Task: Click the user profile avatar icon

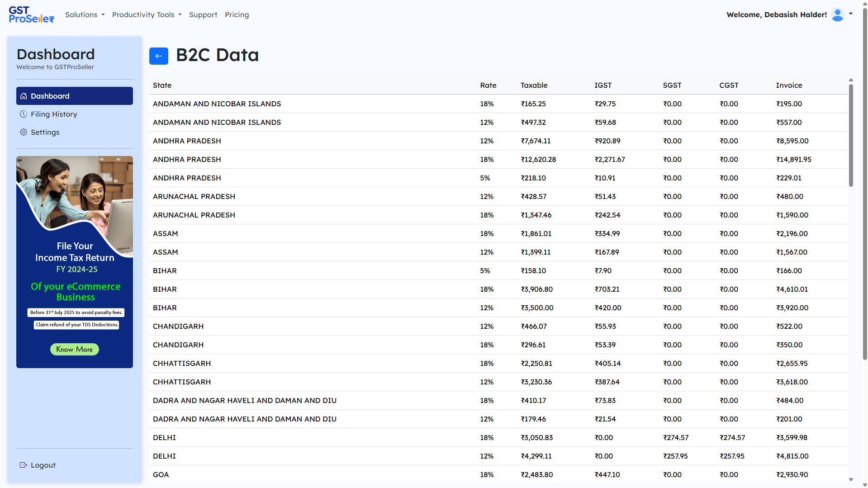Action: point(837,14)
